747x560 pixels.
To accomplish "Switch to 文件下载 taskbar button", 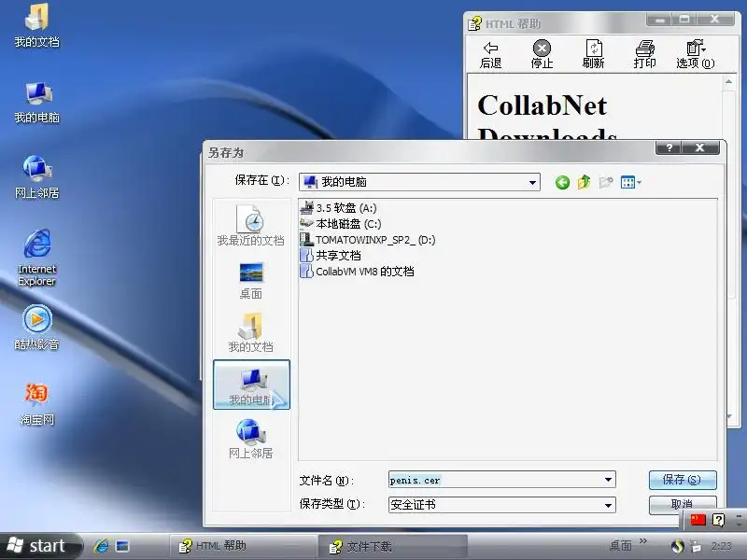I will click(392, 546).
